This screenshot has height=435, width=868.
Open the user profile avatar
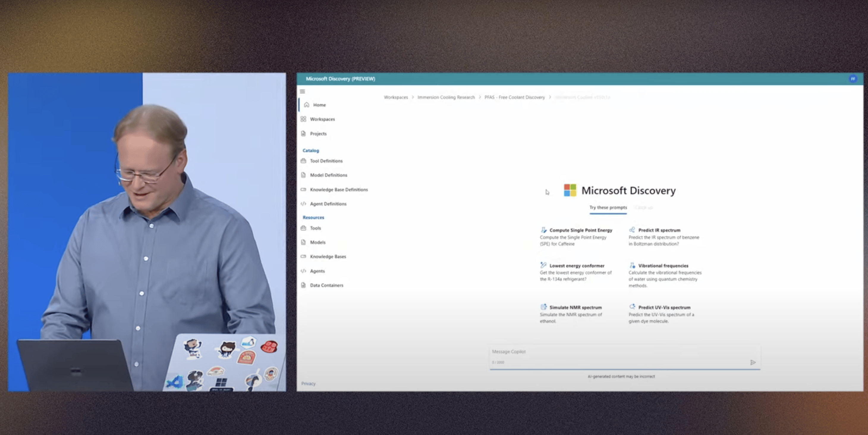(x=853, y=79)
